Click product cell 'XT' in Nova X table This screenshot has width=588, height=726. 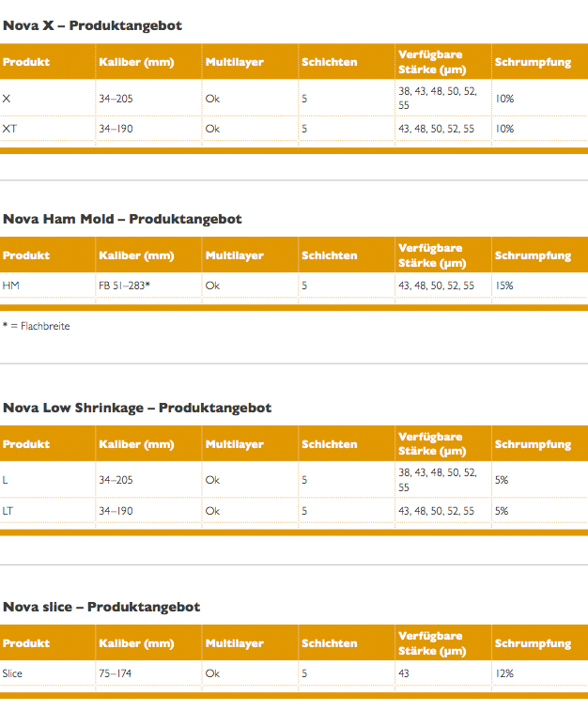pos(9,129)
